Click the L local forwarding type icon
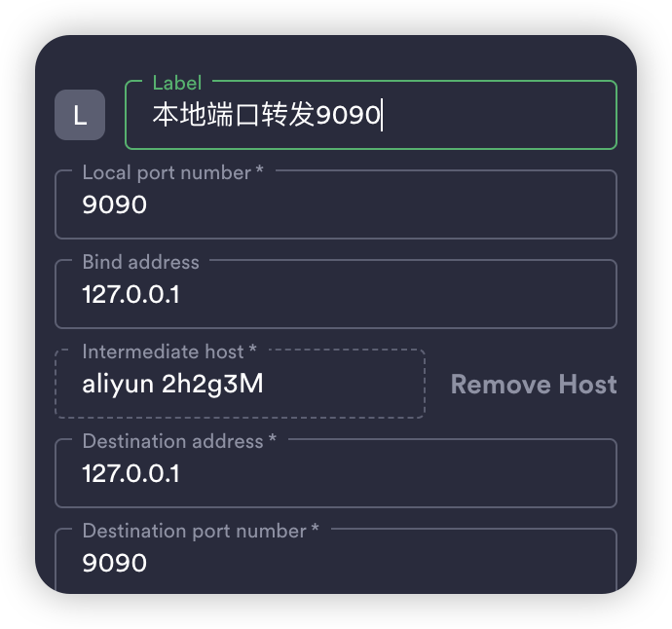The height and width of the screenshot is (629, 672). click(80, 115)
